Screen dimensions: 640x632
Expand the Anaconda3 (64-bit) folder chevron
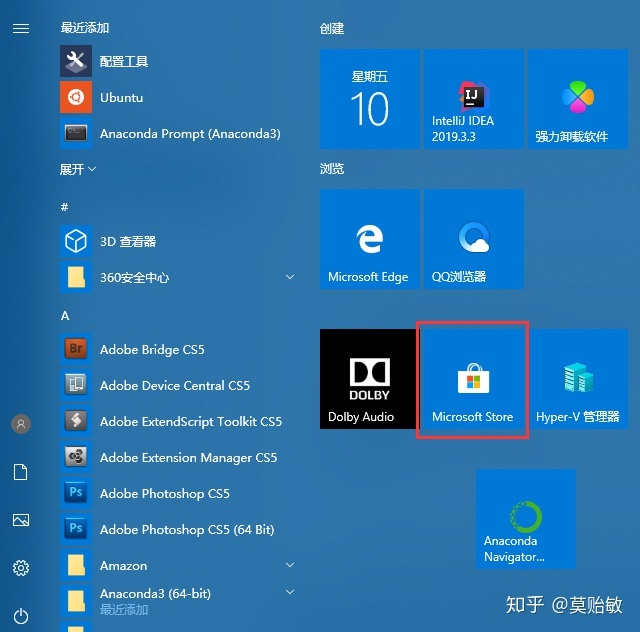[290, 592]
